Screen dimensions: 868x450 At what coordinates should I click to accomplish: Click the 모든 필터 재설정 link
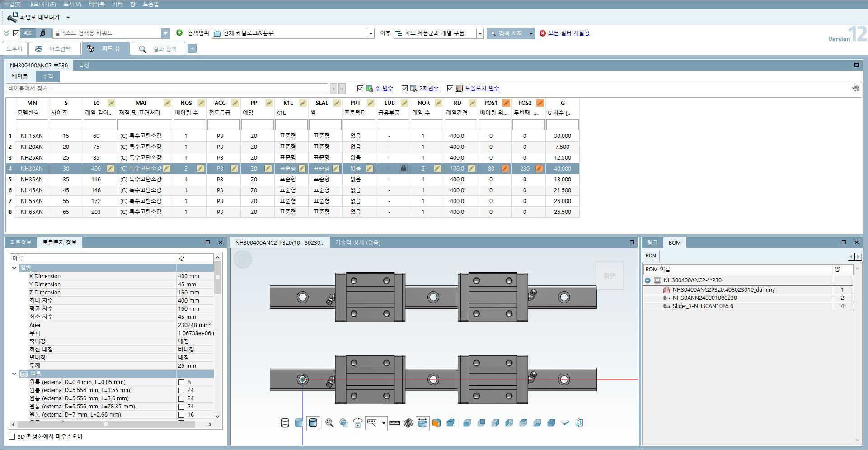pyautogui.click(x=568, y=33)
